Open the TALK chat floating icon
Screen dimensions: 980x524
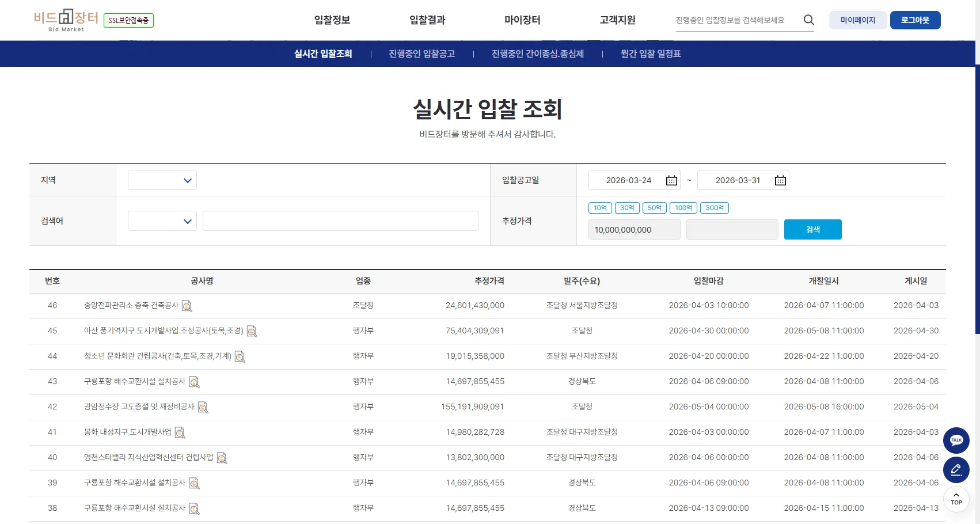pos(956,441)
